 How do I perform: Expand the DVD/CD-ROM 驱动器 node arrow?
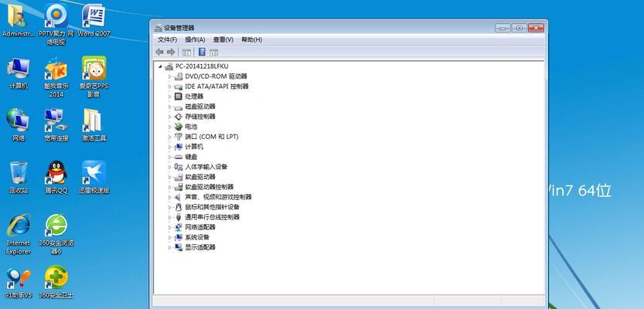[169, 76]
